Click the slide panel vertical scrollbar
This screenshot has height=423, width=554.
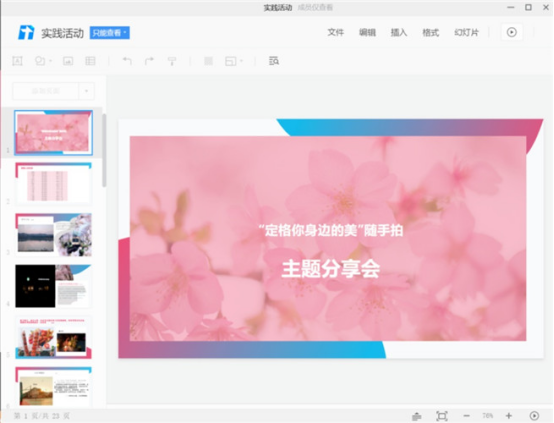[x=104, y=150]
